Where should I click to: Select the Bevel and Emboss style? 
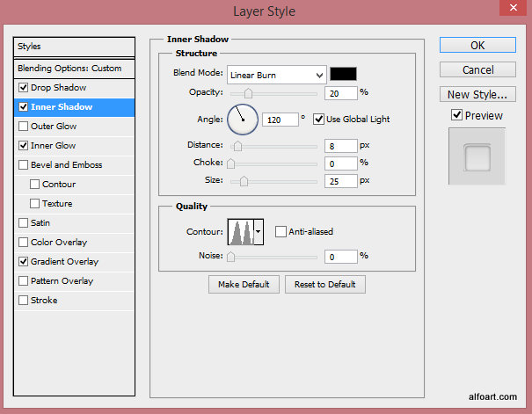(66, 165)
